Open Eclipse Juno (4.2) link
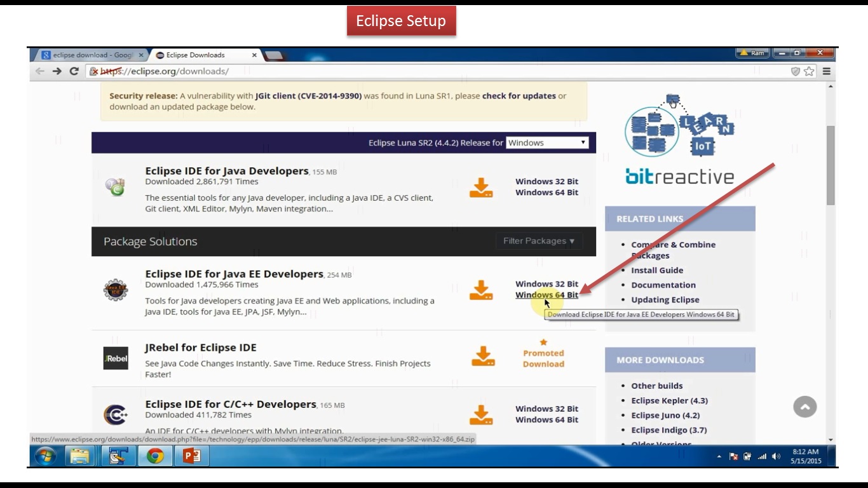 [665, 415]
